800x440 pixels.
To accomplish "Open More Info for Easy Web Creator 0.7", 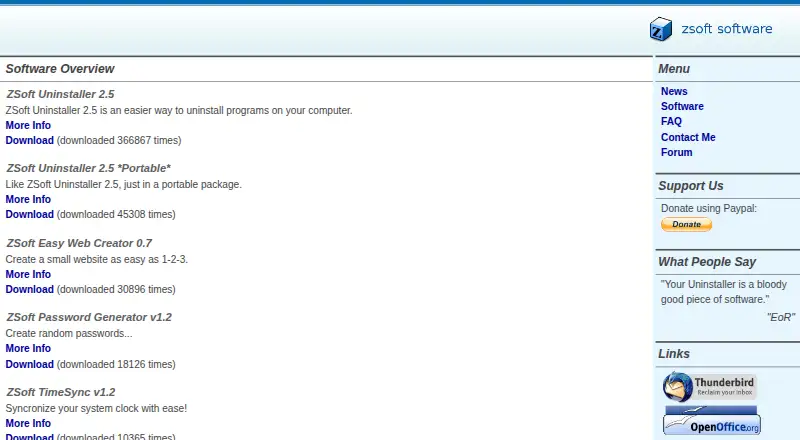I will (x=28, y=274).
